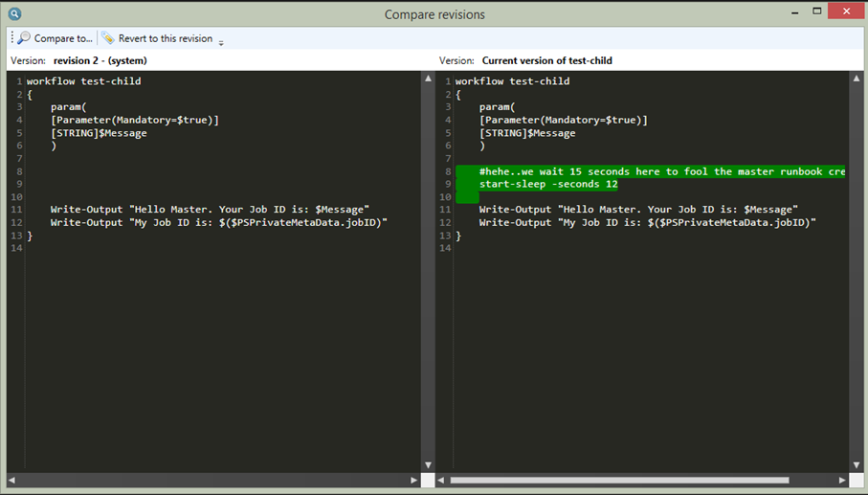Click the left pane scroll right arrow
This screenshot has height=495, width=868.
[x=413, y=480]
